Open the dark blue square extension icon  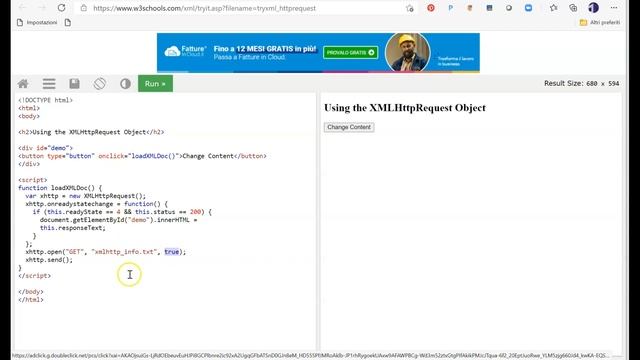click(489, 8)
